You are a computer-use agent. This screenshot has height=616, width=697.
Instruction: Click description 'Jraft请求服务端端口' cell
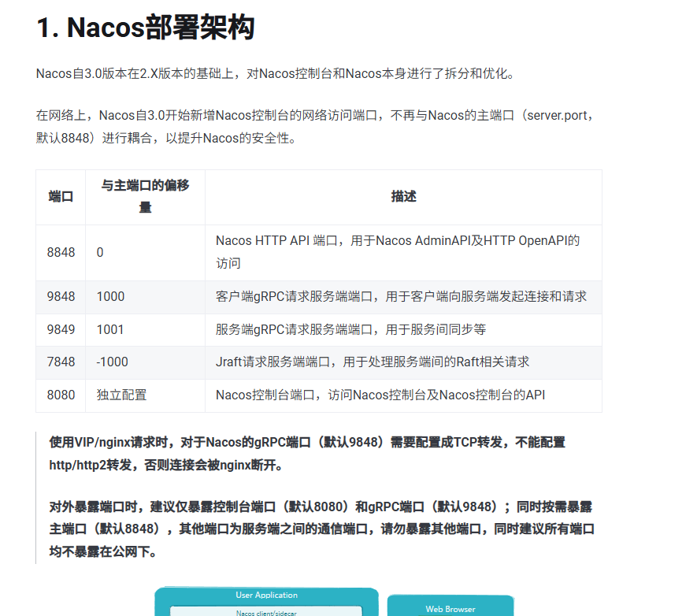403,362
